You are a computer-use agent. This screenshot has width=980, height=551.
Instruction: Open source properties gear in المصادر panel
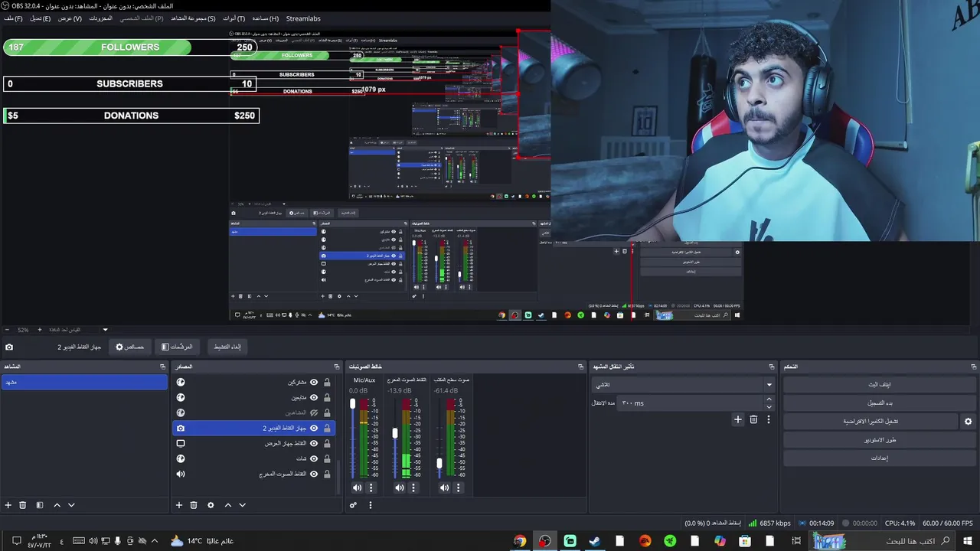(x=211, y=505)
